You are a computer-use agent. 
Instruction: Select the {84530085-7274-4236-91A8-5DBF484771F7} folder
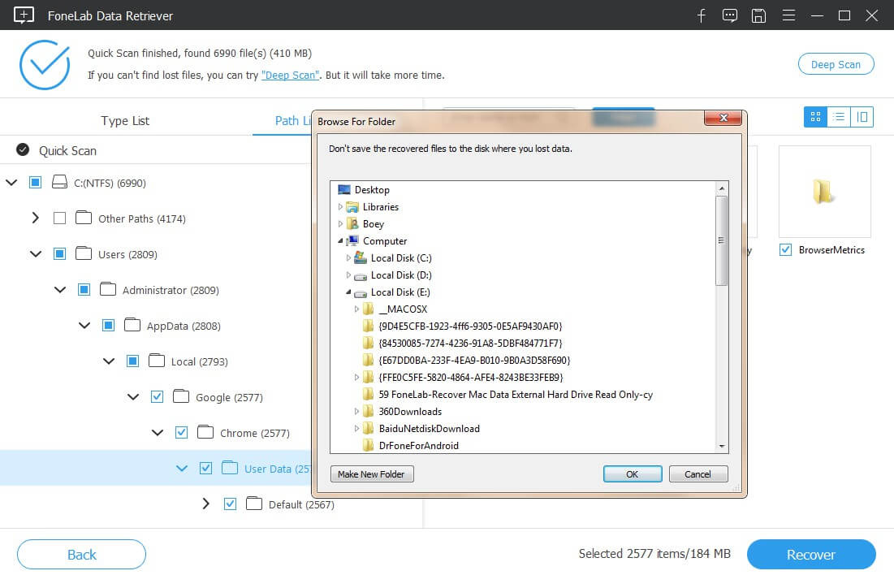pyautogui.click(x=470, y=344)
